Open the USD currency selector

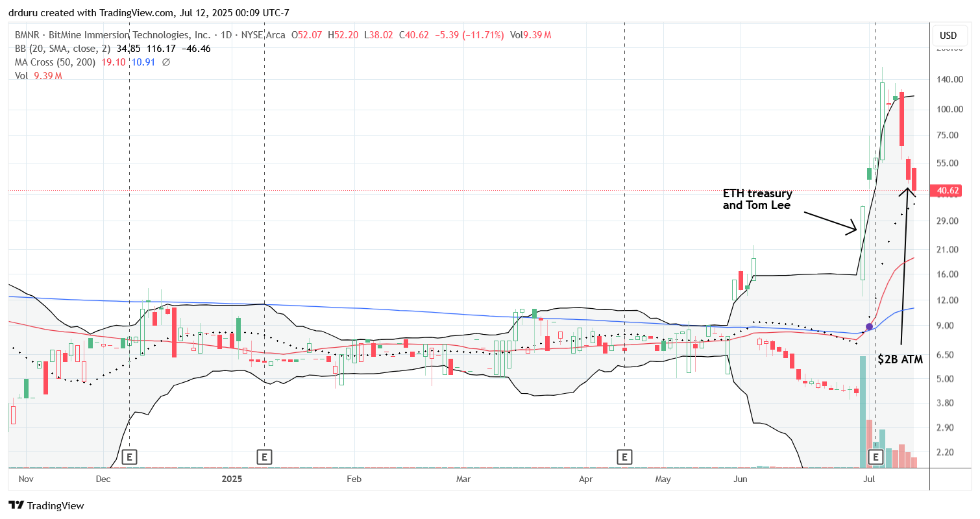click(949, 36)
